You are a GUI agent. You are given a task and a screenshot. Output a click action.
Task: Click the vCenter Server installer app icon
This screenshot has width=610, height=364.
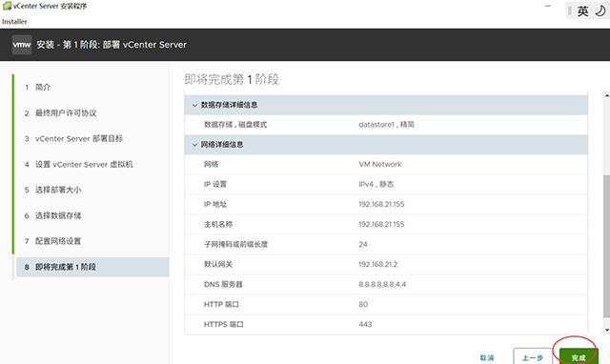tap(7, 6)
